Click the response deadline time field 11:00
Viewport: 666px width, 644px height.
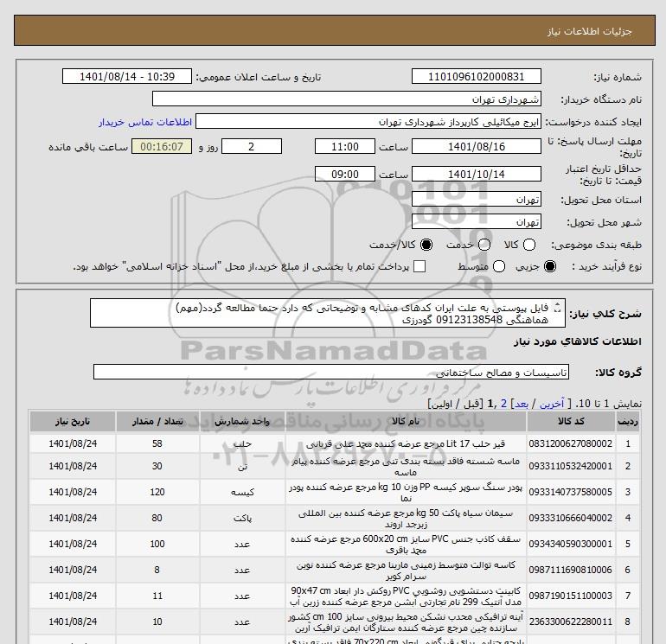[x=345, y=146]
